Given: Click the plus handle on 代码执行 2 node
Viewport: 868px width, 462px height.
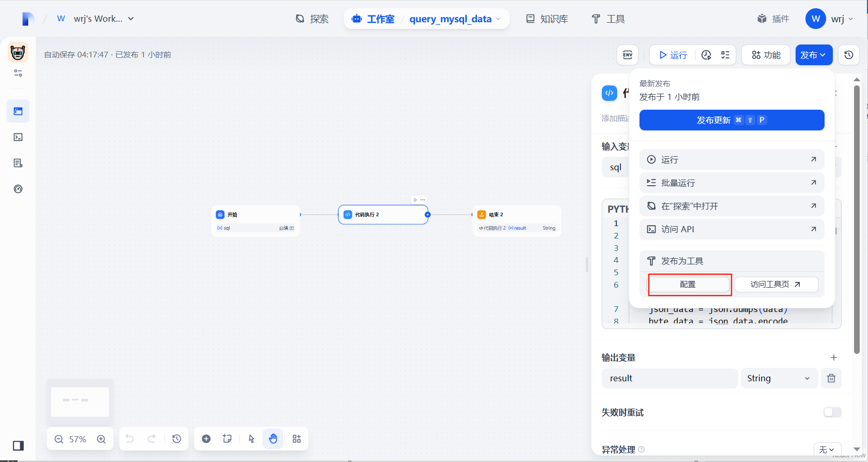Looking at the screenshot, I should (x=428, y=215).
